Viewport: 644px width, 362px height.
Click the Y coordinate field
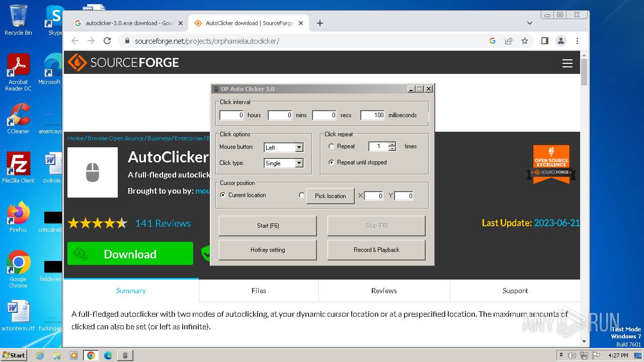click(x=404, y=196)
